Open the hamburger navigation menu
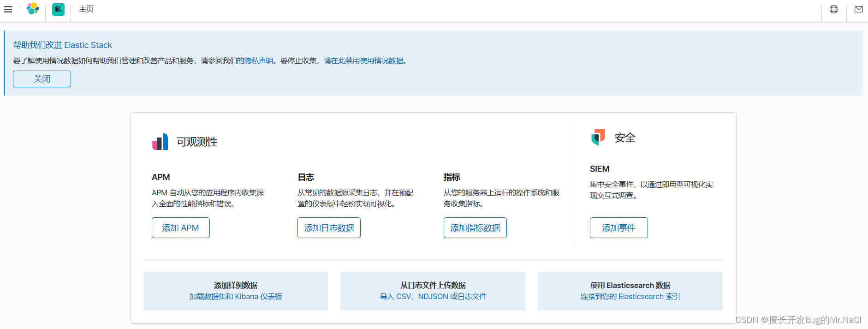Viewport: 868px width, 329px height. coord(8,9)
